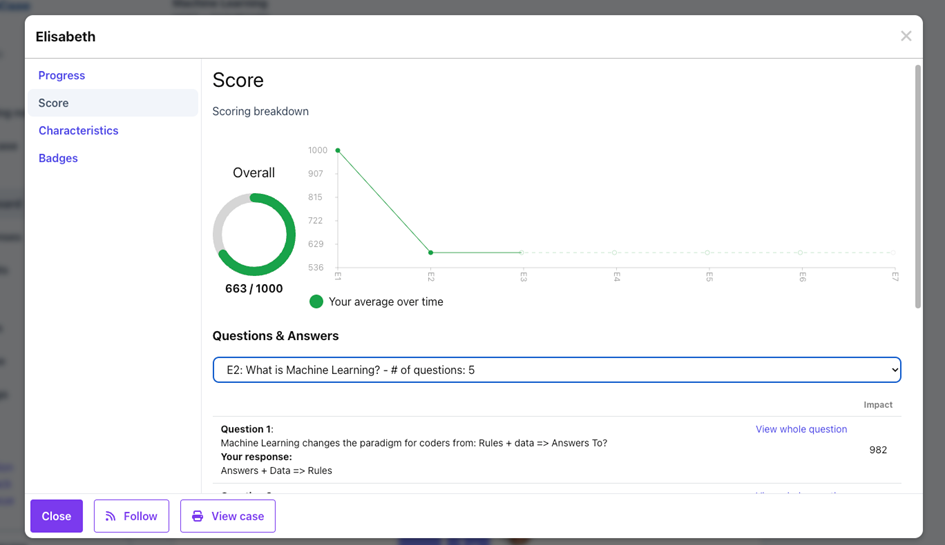Select the E1 data point on the chart
The height and width of the screenshot is (545, 945).
pyautogui.click(x=338, y=151)
